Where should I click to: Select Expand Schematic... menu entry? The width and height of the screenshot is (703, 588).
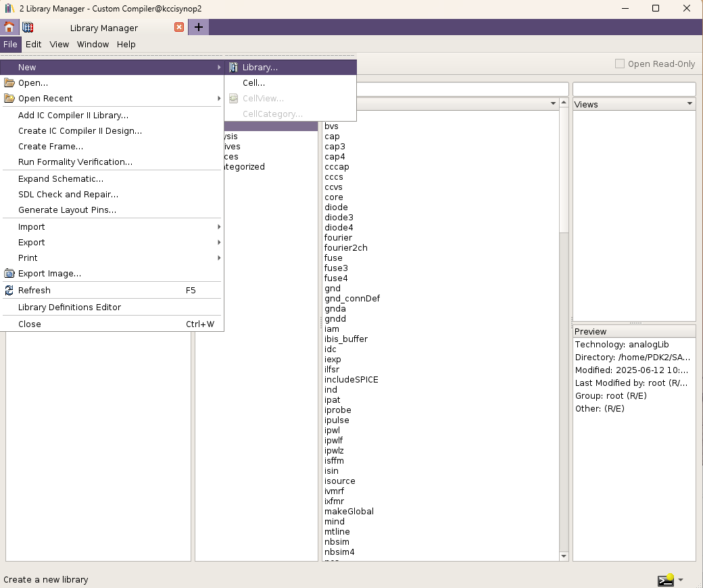tap(112, 179)
